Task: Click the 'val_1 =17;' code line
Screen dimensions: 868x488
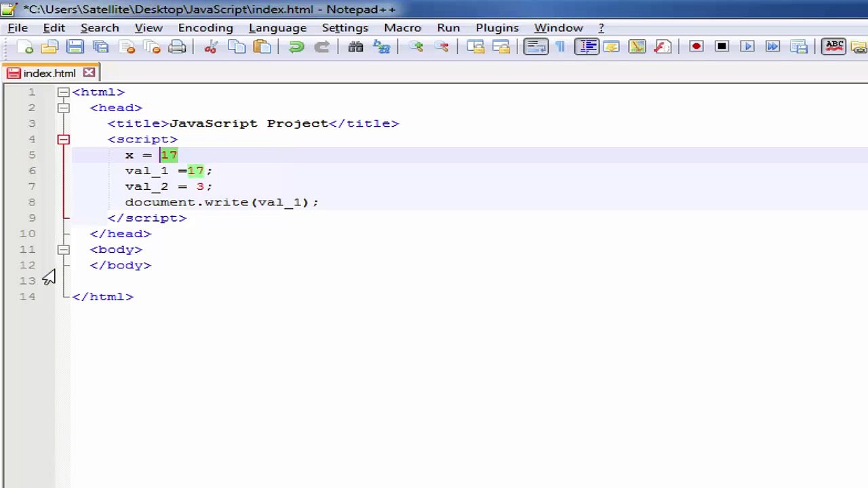Action: pos(169,171)
